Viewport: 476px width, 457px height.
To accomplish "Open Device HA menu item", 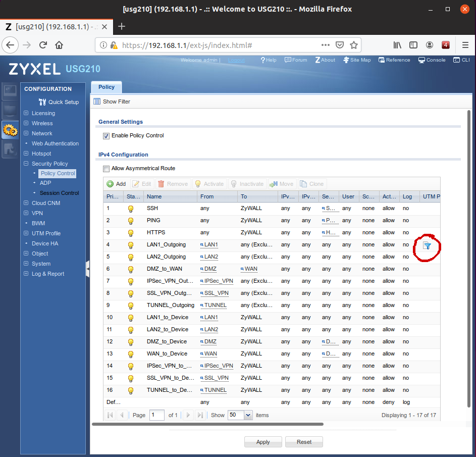I will [x=45, y=243].
